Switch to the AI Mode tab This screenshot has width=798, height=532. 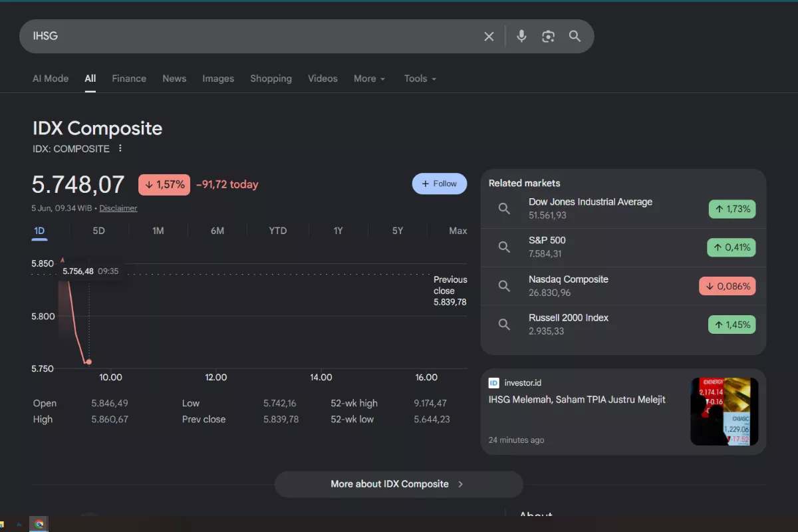(51, 78)
